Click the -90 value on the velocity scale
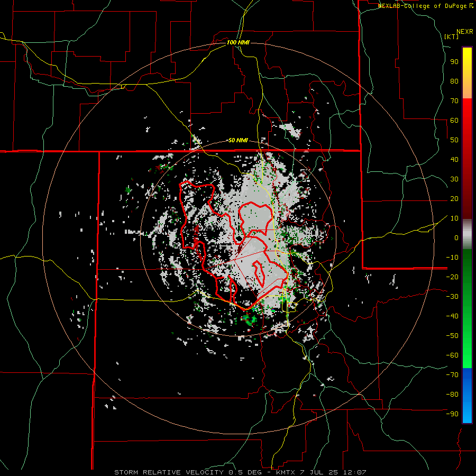This screenshot has height=476, width=476. (x=452, y=414)
